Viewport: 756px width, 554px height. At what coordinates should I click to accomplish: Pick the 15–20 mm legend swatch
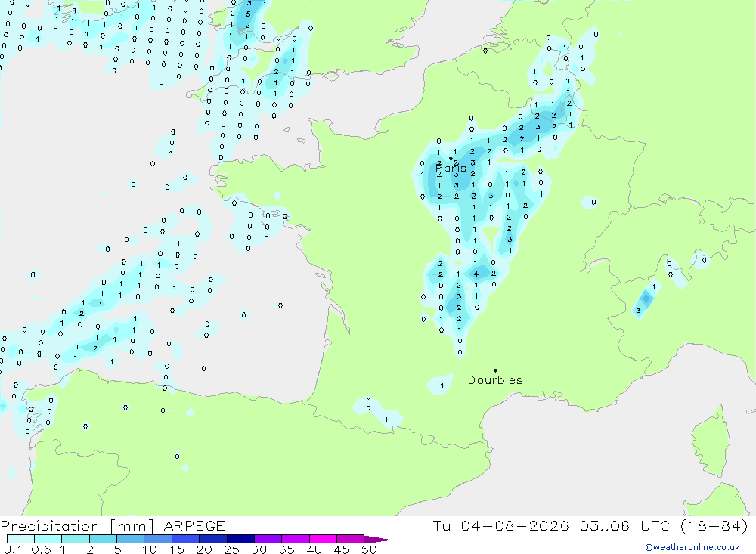point(186,539)
